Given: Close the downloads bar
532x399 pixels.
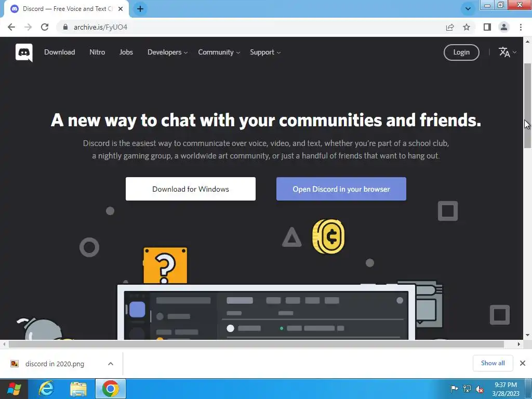Looking at the screenshot, I should coord(523,363).
